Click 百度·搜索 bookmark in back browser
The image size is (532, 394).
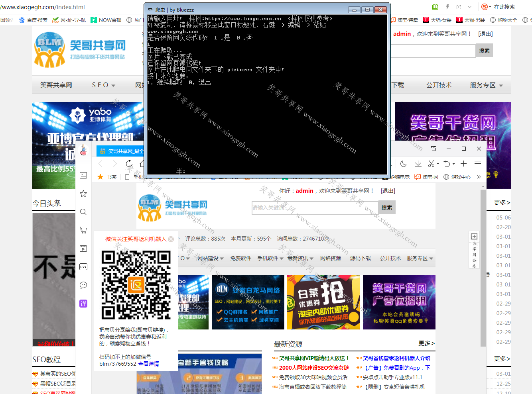pos(33,20)
